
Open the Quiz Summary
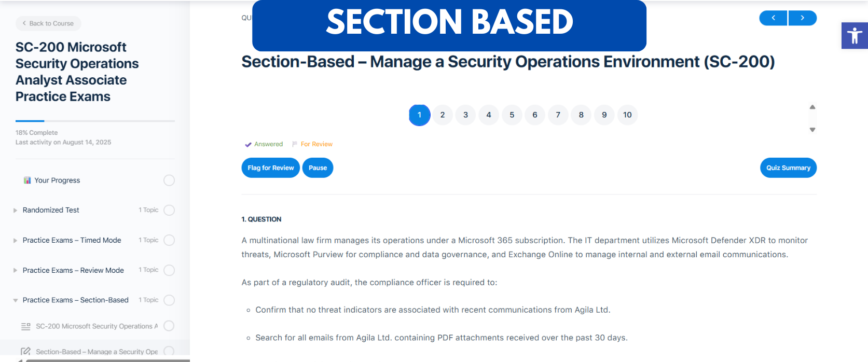click(788, 168)
